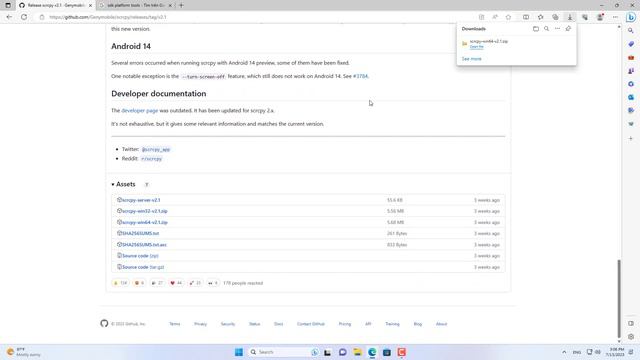Viewport: 640px width, 360px height.
Task: Open About link in footer
Action: (441, 324)
